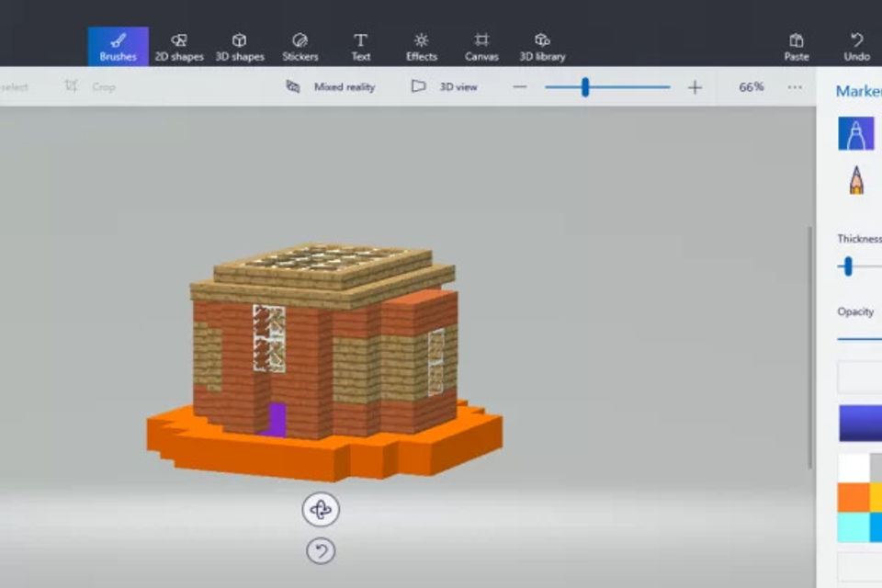Enable Mixed reality mode
This screenshot has width=882, height=588.
pyautogui.click(x=331, y=86)
